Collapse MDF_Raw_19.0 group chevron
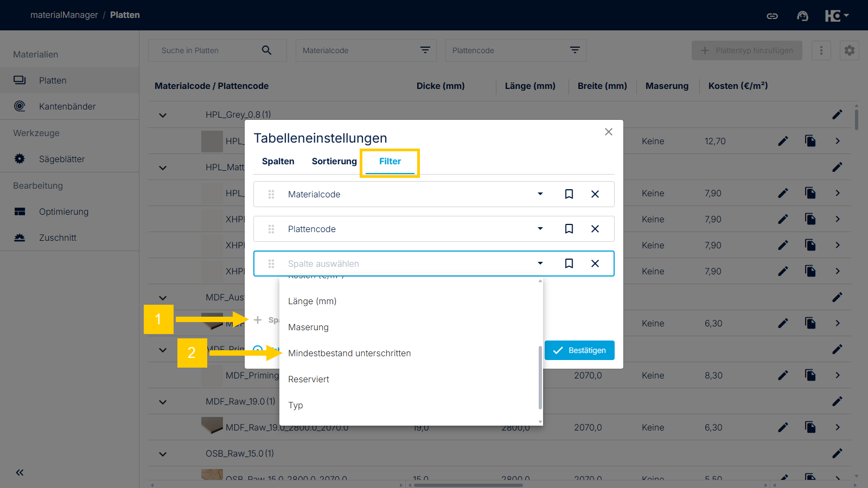The height and width of the screenshot is (488, 868). (x=163, y=402)
